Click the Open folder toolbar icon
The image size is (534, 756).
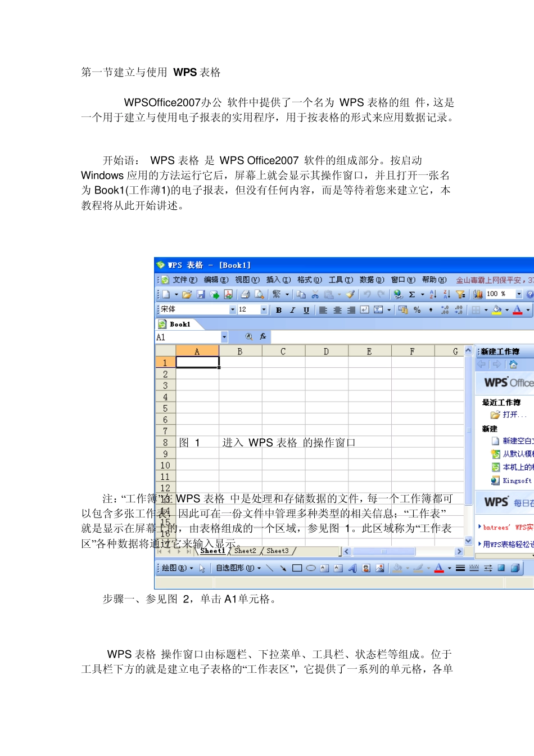187,294
